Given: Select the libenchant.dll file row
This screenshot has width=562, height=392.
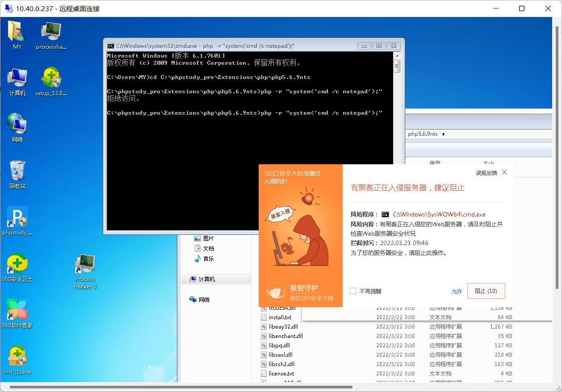Looking at the screenshot, I should pyautogui.click(x=387, y=336).
